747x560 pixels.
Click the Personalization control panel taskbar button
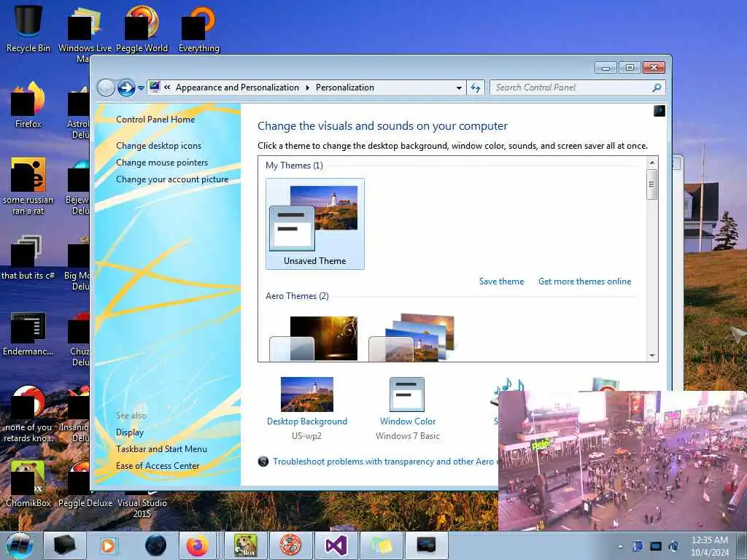(x=426, y=545)
